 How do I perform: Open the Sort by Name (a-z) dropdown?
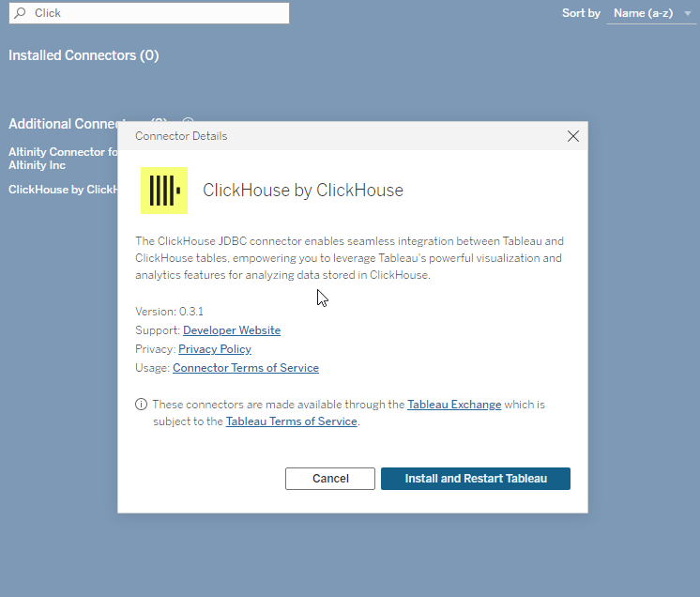point(649,13)
